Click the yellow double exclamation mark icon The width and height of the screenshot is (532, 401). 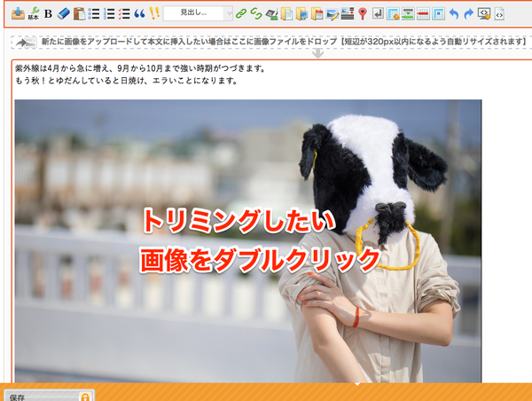coord(154,13)
